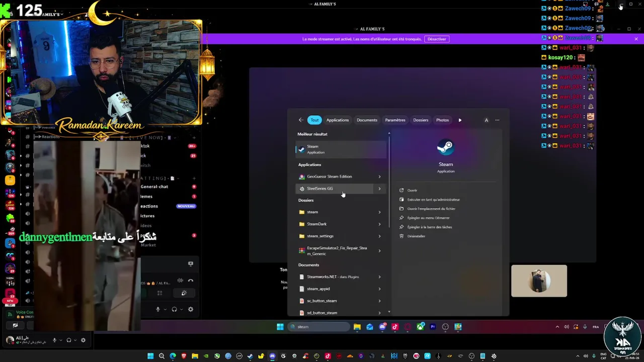Image resolution: width=644 pixels, height=362 pixels.
Task: Expand EscapeSimulator2 result chevron
Action: point(379,250)
